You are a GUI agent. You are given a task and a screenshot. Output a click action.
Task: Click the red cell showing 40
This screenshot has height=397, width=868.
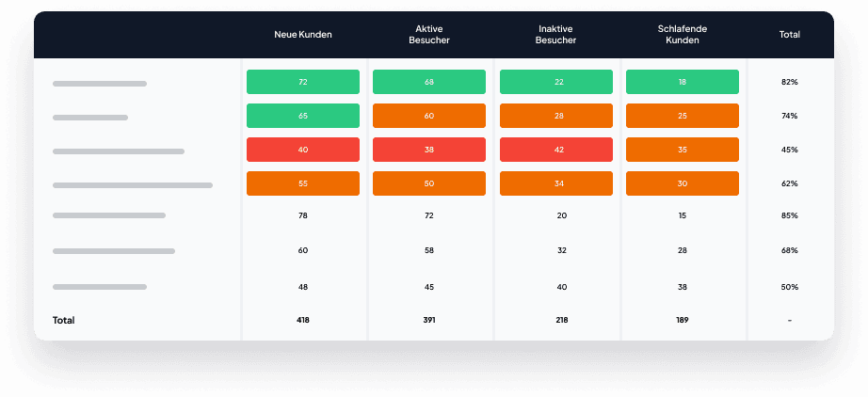tap(302, 150)
